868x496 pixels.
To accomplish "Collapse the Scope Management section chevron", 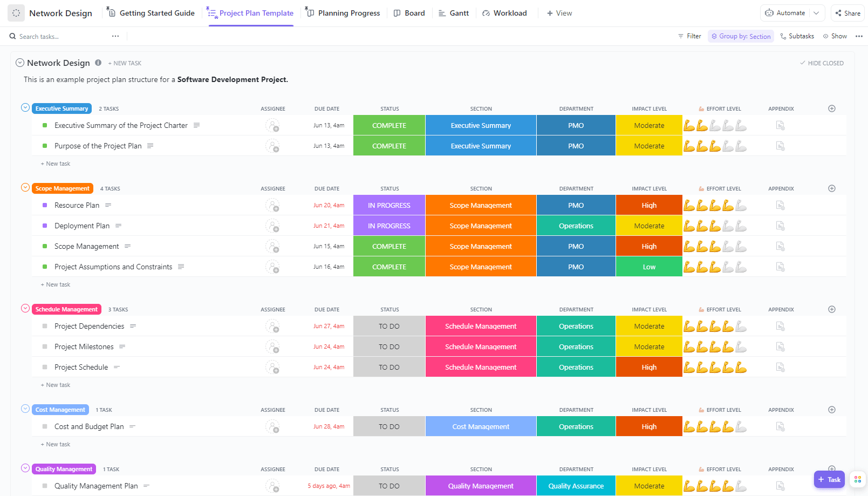I will click(x=25, y=187).
